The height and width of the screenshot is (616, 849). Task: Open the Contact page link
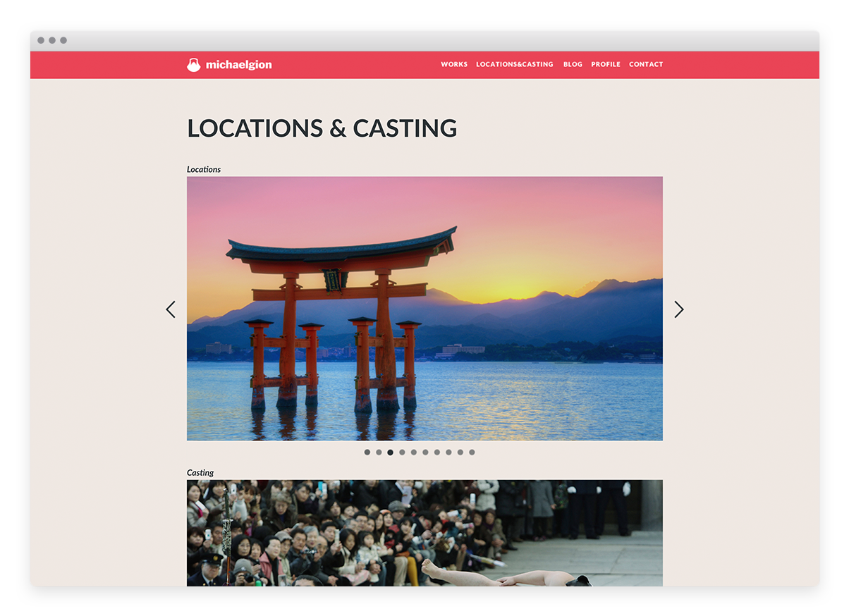[646, 64]
